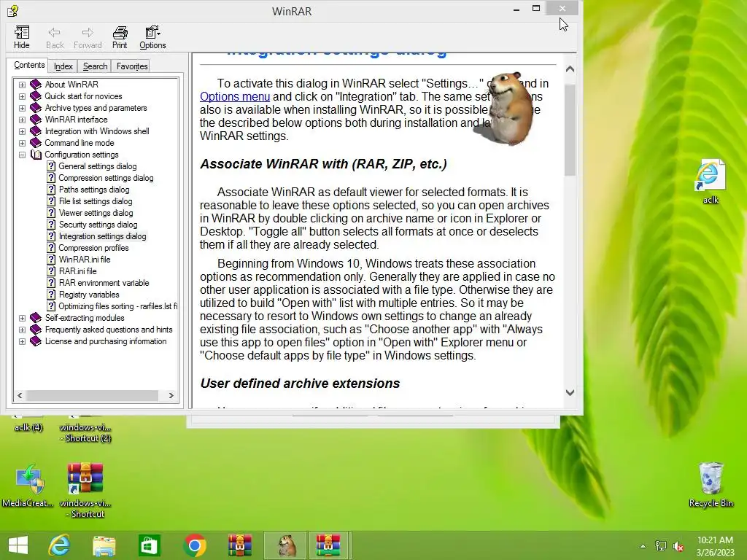Viewport: 747px width, 560px height.
Task: Open the Windows Start button
Action: tap(18, 545)
